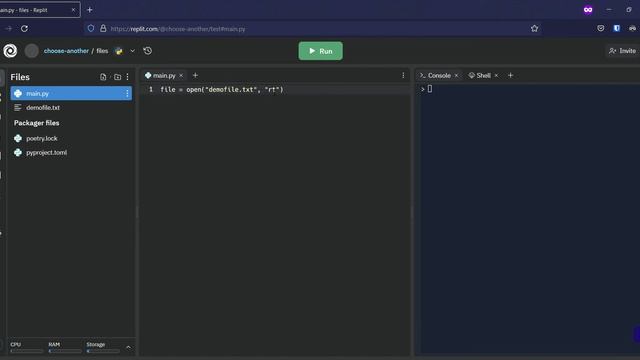
Task: Collapse the resources panel chevron
Action: click(129, 347)
